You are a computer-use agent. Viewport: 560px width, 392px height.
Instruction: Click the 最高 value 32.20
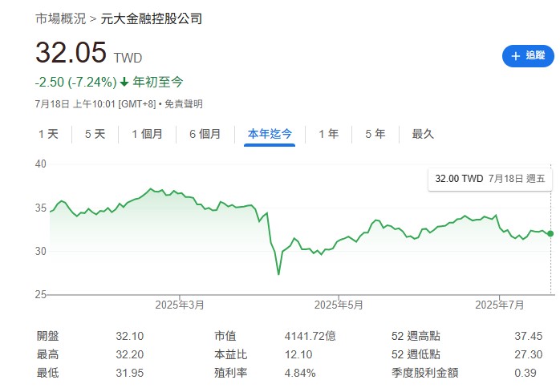click(x=130, y=354)
